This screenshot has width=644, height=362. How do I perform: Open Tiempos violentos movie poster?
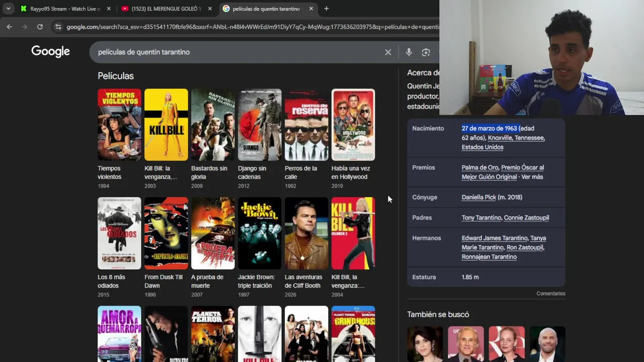pyautogui.click(x=119, y=125)
